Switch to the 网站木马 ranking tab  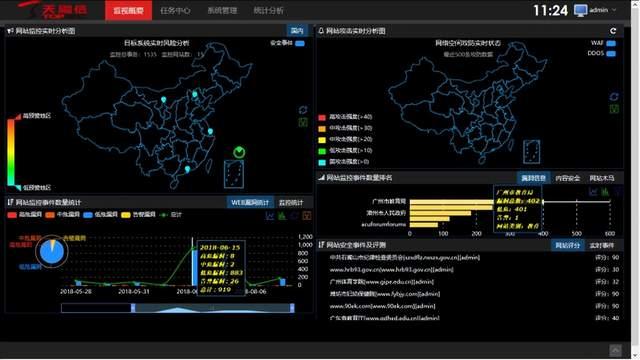(602, 178)
